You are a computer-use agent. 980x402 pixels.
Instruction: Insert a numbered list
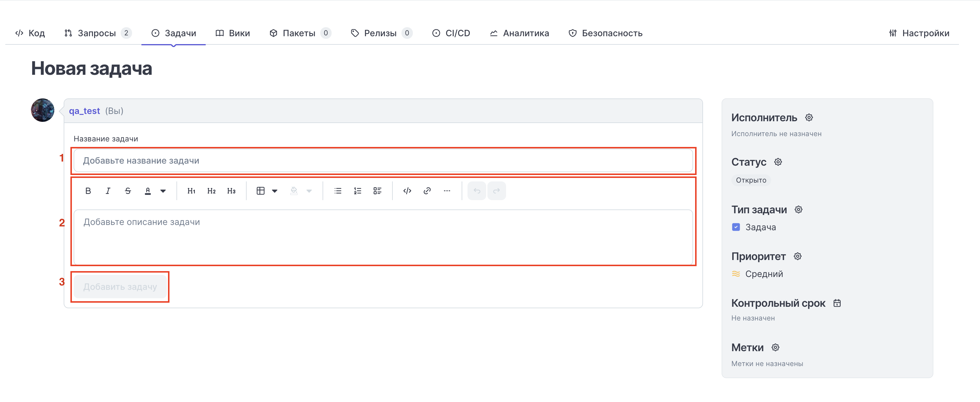click(x=358, y=191)
